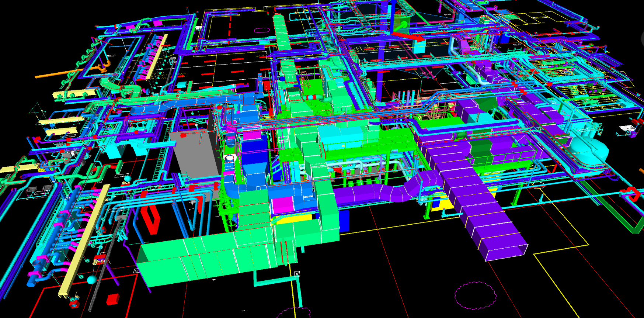The image size is (644, 318).
Task: Select the small blue box under the green duct
Action: (344, 221)
